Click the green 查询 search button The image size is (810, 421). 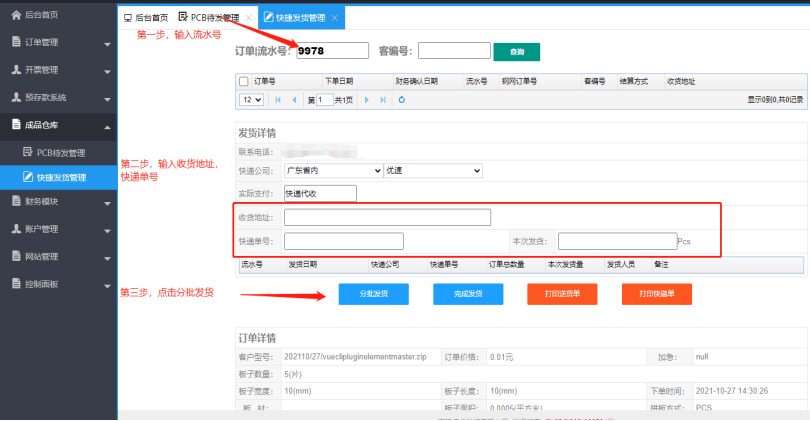(516, 51)
